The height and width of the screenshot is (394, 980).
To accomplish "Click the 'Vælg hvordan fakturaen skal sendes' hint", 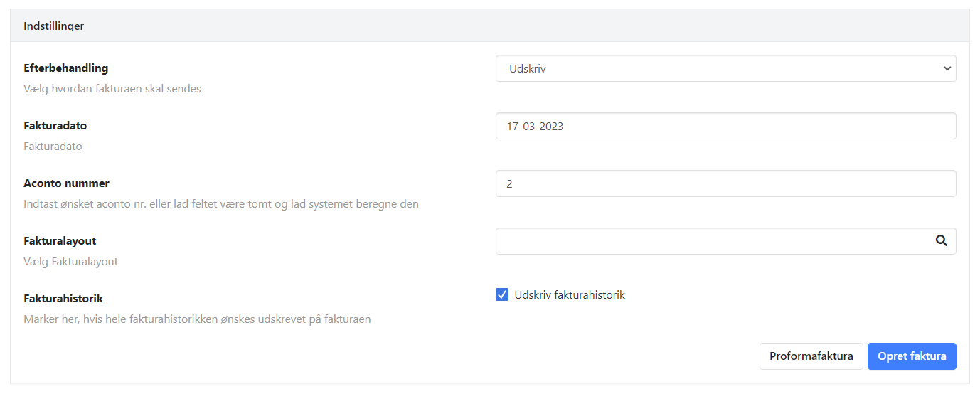I will coord(112,89).
